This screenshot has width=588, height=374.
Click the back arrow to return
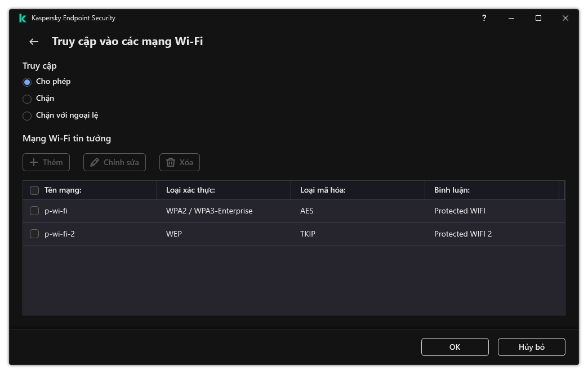33,41
